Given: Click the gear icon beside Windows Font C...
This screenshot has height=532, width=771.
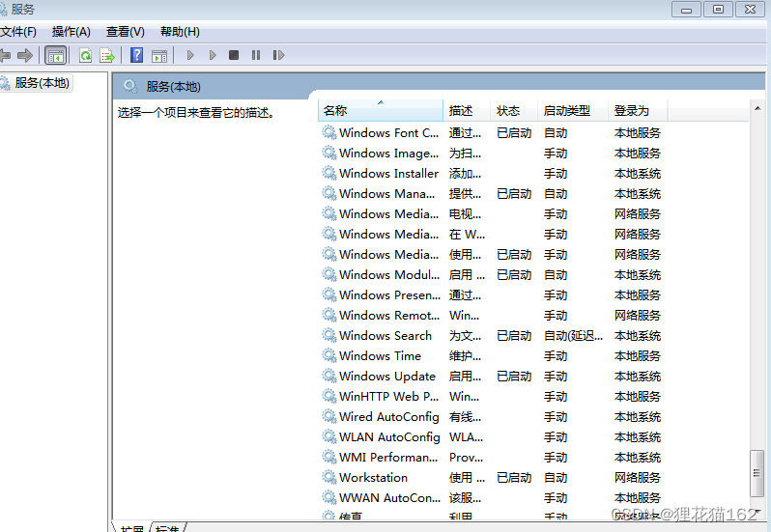Looking at the screenshot, I should (x=328, y=132).
